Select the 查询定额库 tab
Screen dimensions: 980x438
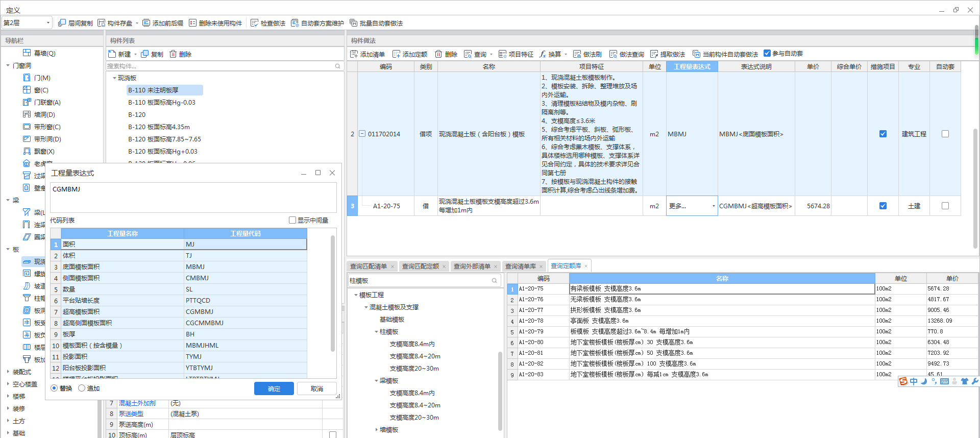point(566,266)
